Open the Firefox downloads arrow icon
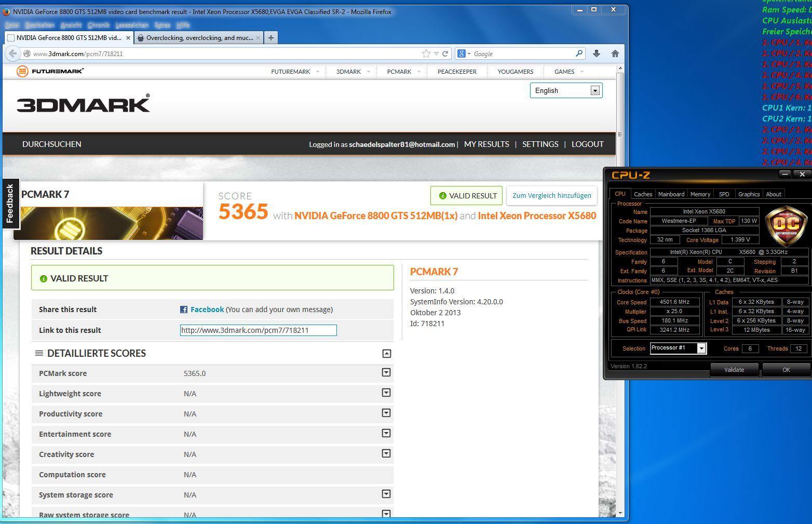This screenshot has height=524, width=812. click(597, 53)
